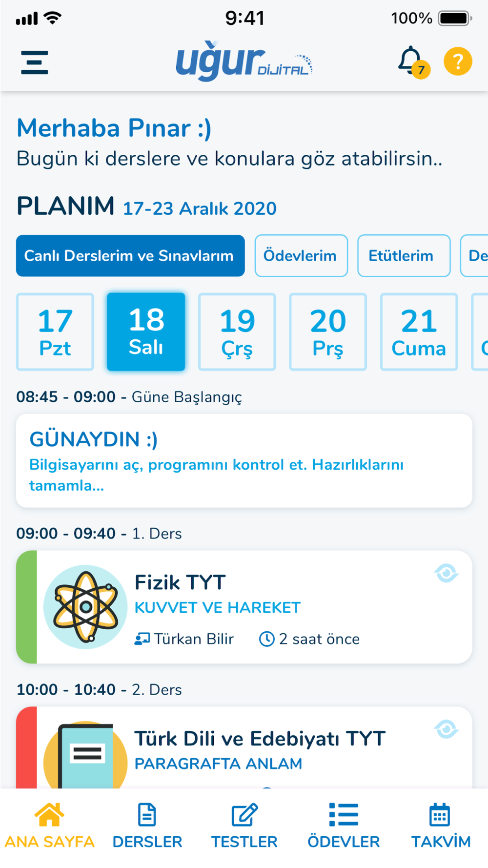Toggle eye icon on Fizik TYT card

(x=446, y=573)
